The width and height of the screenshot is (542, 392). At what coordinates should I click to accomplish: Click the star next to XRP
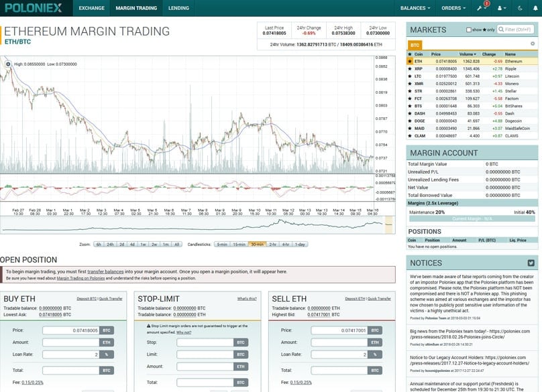pos(411,68)
